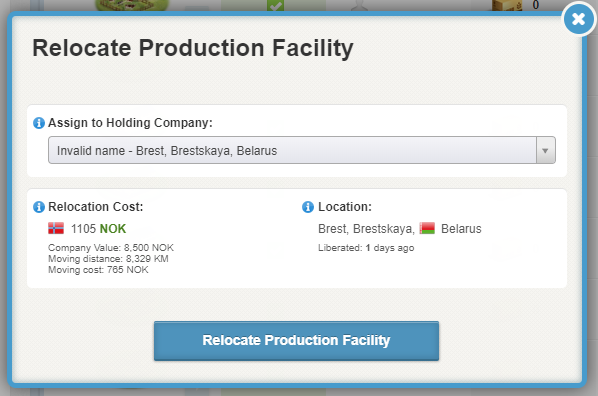Click the Relocate Production Facility heading
Image resolution: width=598 pixels, height=396 pixels.
click(193, 48)
